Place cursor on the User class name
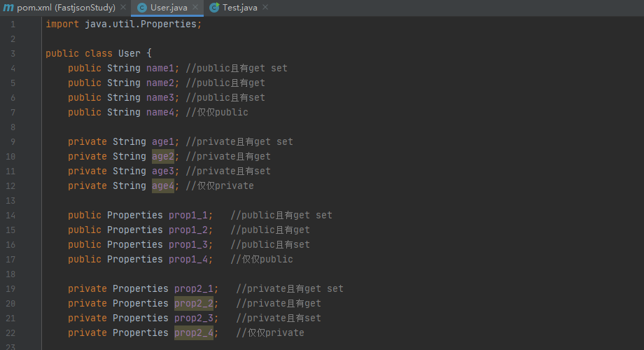The image size is (644, 350). 129,54
